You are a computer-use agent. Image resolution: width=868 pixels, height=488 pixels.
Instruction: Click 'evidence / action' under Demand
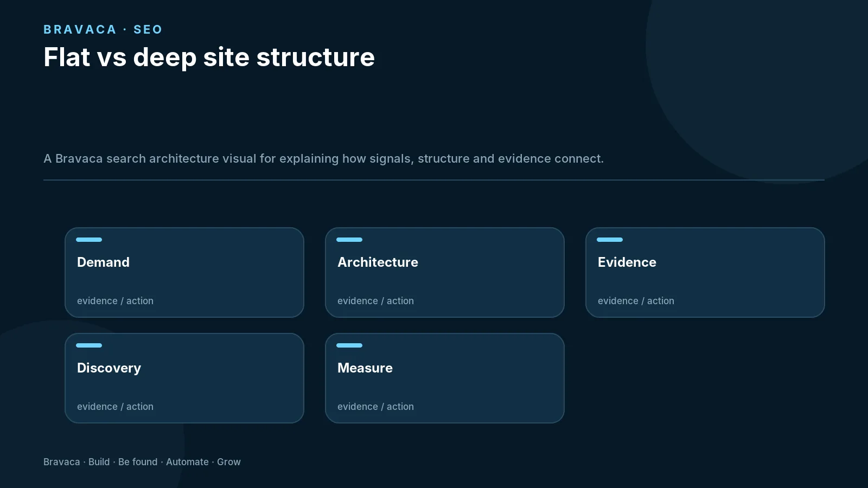tap(115, 301)
